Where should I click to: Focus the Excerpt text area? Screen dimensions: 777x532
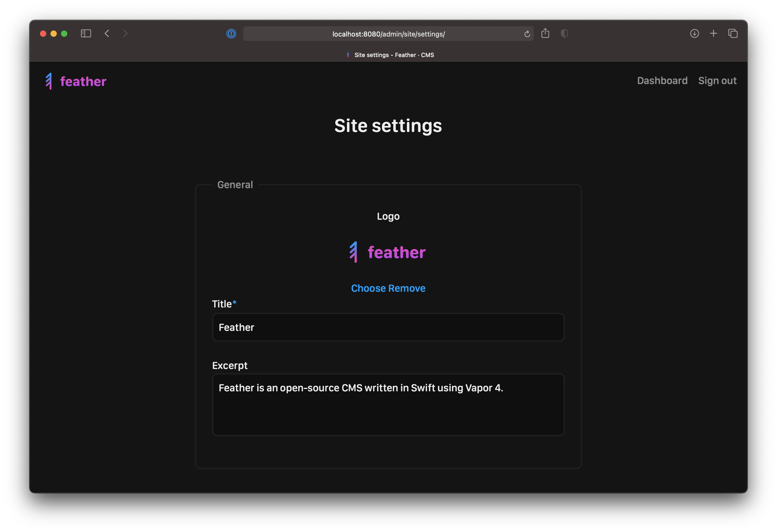coord(388,405)
